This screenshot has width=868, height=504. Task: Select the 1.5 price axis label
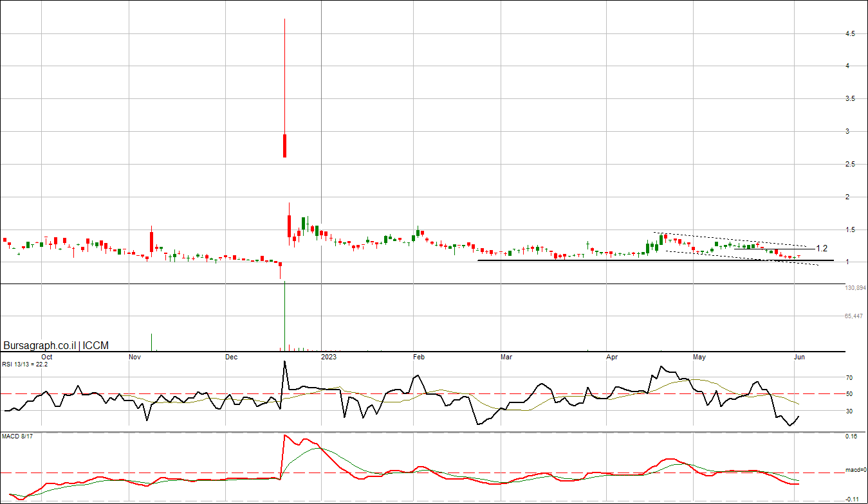click(850, 230)
